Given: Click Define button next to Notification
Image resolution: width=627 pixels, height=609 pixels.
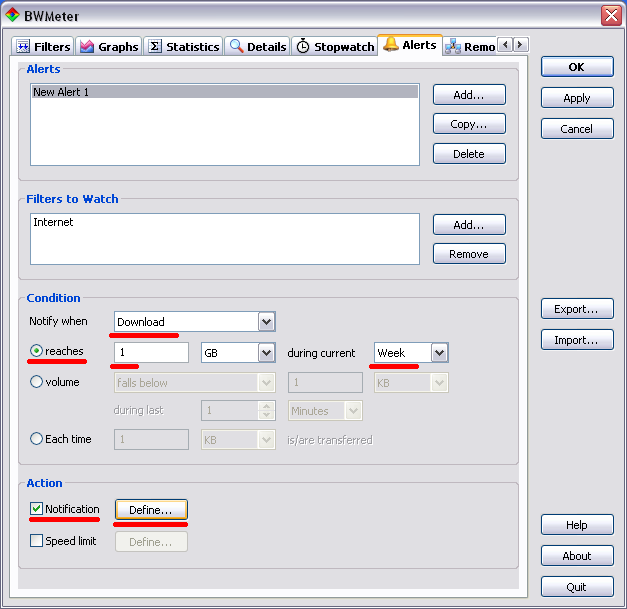Looking at the screenshot, I should pyautogui.click(x=151, y=510).
